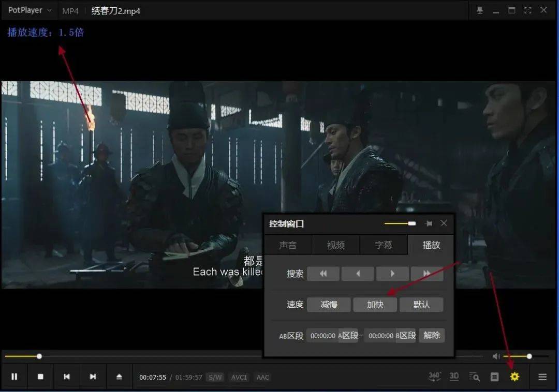Open the hamburger menu at bottom right
The height and width of the screenshot is (392, 559).
[542, 376]
